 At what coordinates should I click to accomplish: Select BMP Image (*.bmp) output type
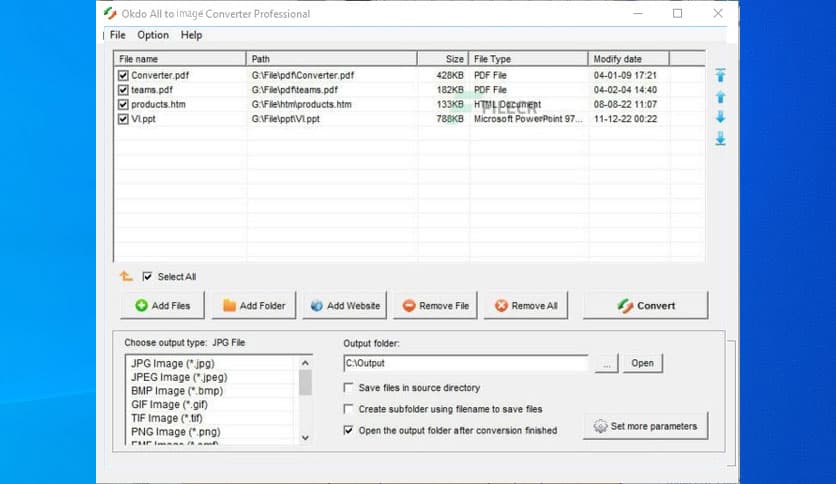(177, 391)
